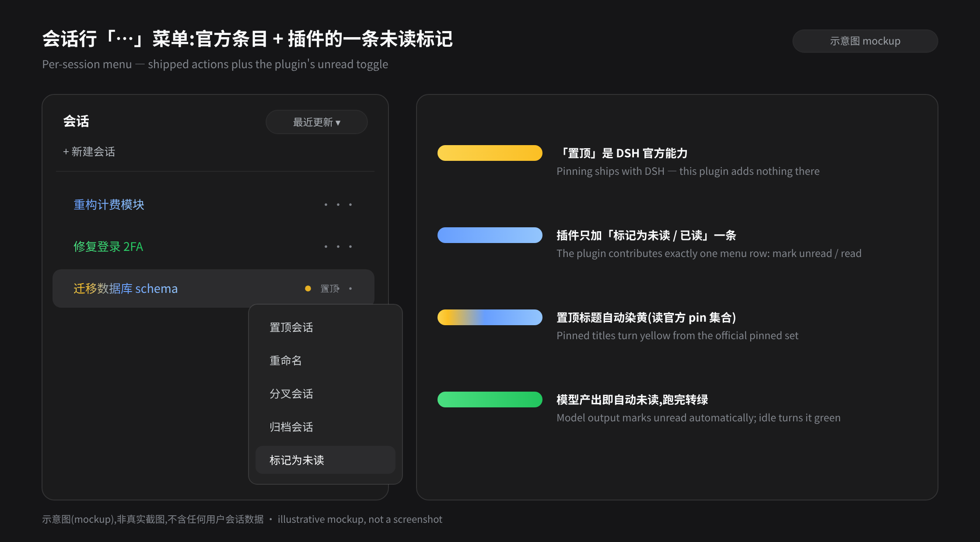Viewport: 980px width, 542px height.
Task: Click 置顶标题自动染黄(读官方 pin 集合) heading
Action: pos(646,317)
